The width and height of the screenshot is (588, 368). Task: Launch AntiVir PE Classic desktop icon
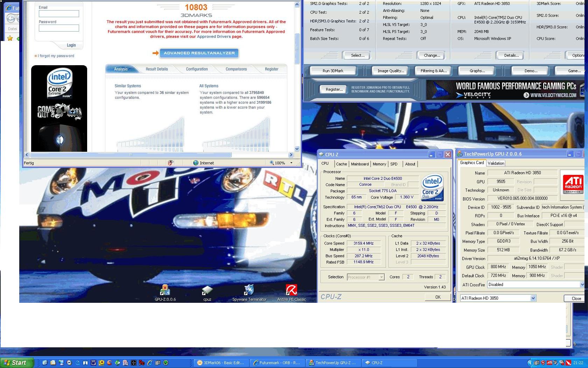click(x=291, y=293)
